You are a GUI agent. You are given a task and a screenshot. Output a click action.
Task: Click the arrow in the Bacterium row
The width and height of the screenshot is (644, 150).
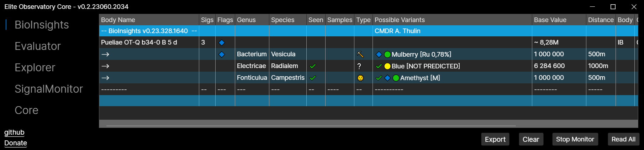[x=105, y=55]
